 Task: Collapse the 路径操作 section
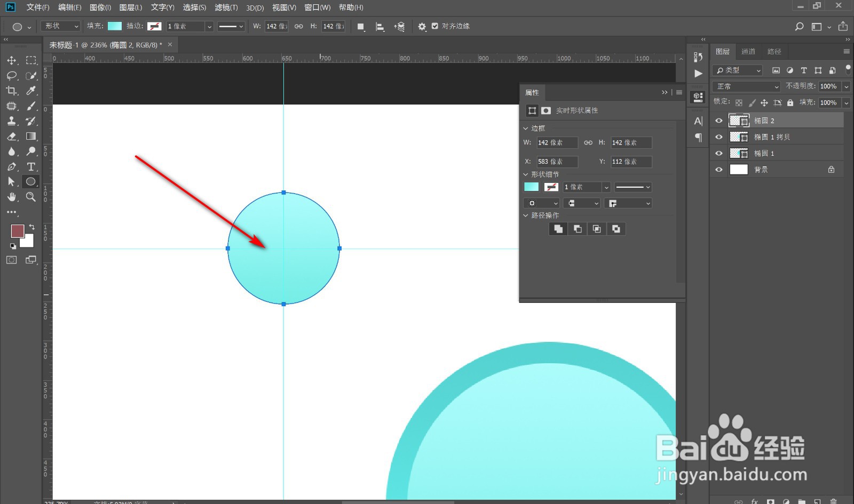point(526,215)
